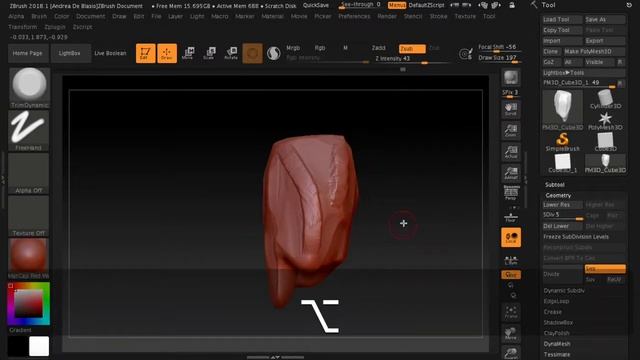The image size is (640, 360).
Task: Click Live Boolean button
Action: [x=110, y=53]
